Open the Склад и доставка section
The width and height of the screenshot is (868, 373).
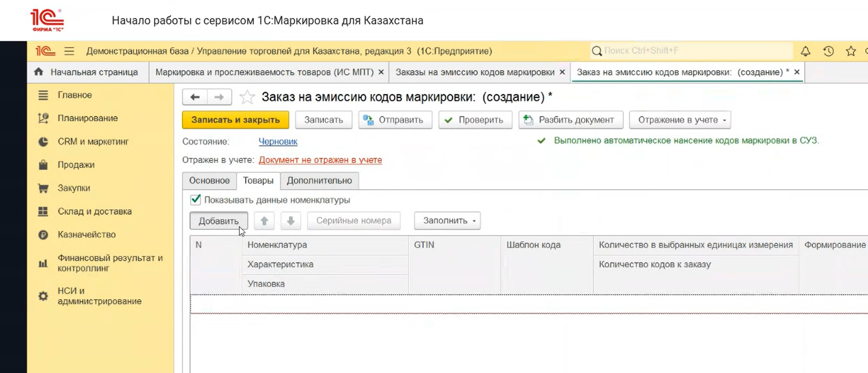pos(94,211)
